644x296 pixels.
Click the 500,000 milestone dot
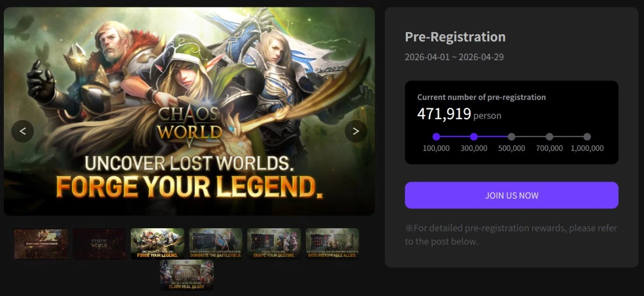coord(511,136)
